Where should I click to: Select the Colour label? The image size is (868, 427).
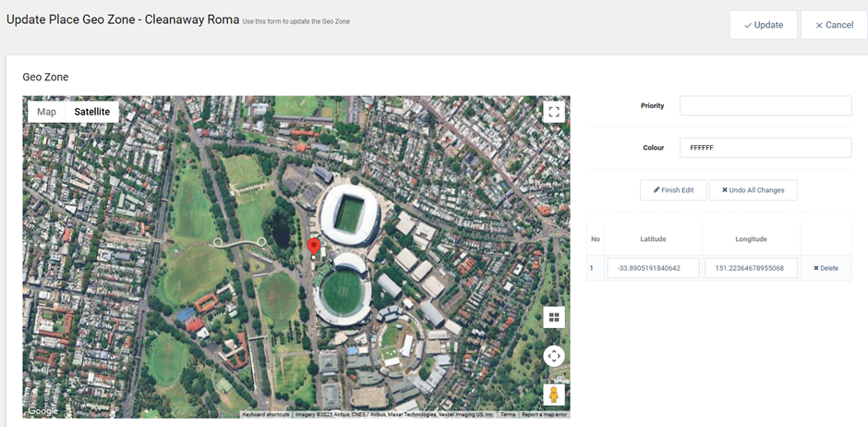pos(653,148)
